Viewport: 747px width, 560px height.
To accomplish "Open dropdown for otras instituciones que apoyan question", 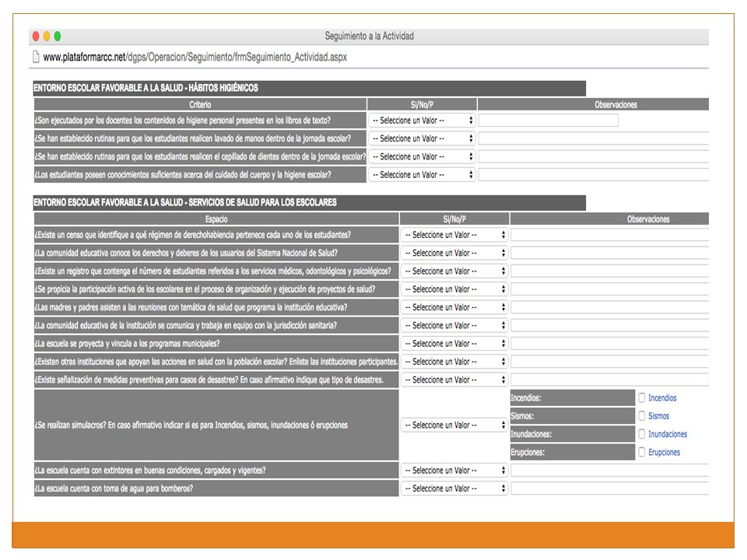I will [x=454, y=362].
